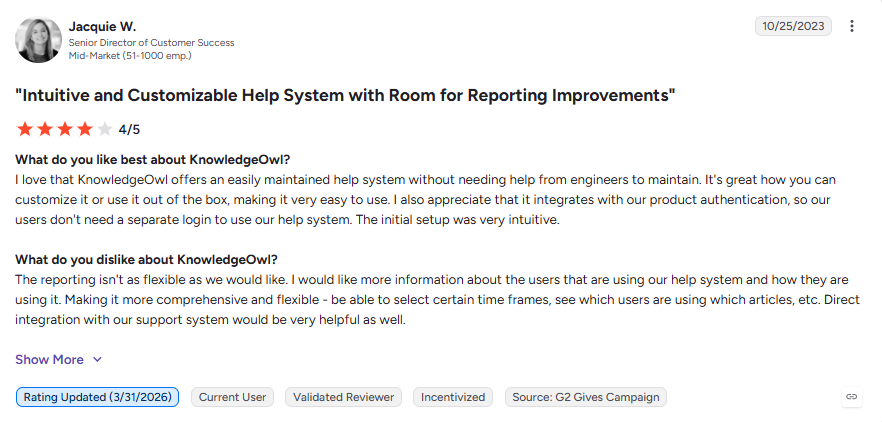Copy review link via chain icon
The width and height of the screenshot is (882, 422).
(x=852, y=397)
